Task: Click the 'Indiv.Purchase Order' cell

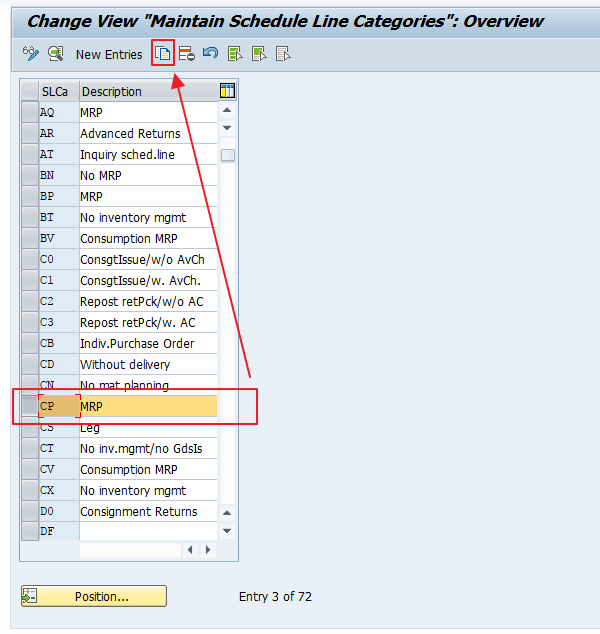Action: pyautogui.click(x=148, y=343)
